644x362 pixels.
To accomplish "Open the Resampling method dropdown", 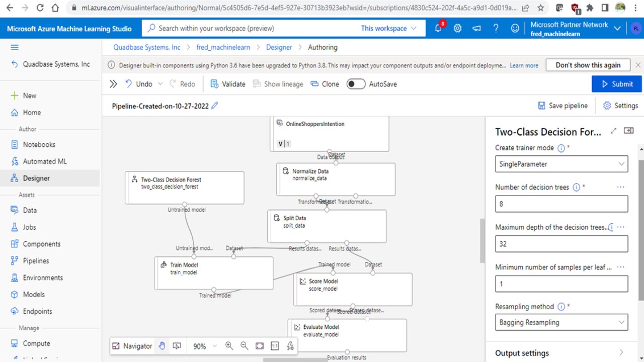I will (561, 322).
